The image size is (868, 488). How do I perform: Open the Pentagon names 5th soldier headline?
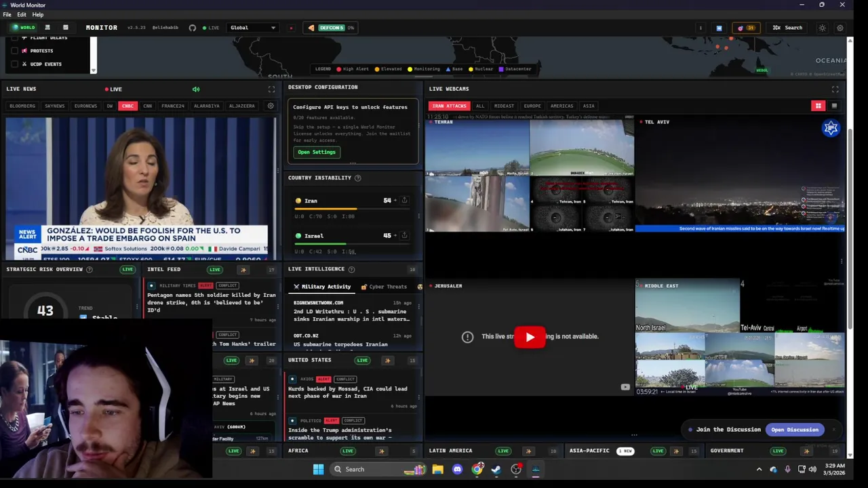[x=212, y=302]
